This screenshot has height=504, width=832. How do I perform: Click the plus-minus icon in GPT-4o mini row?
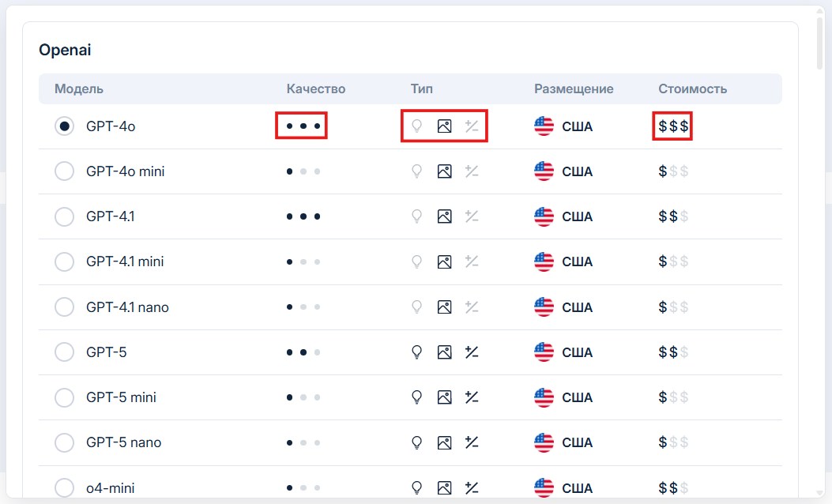pyautogui.click(x=472, y=171)
